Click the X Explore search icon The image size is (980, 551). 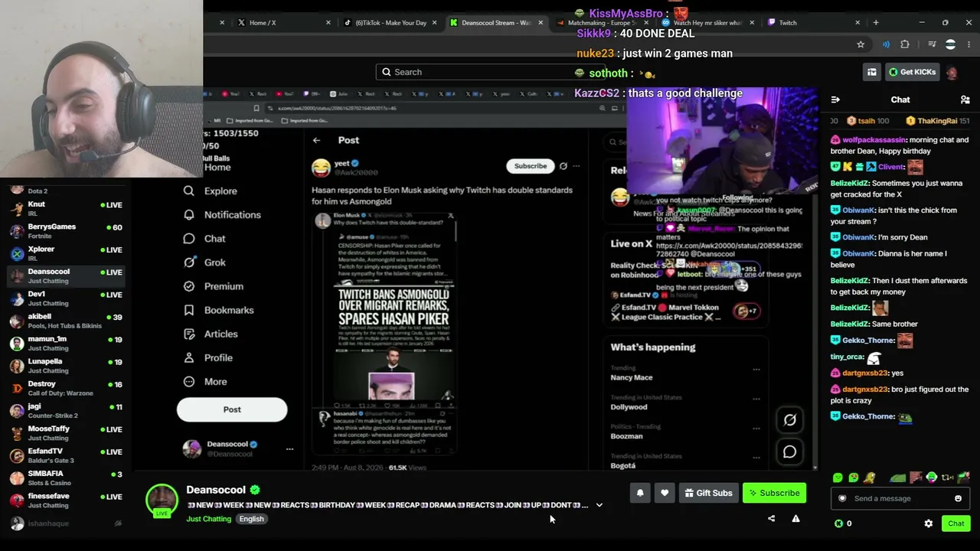click(x=189, y=191)
